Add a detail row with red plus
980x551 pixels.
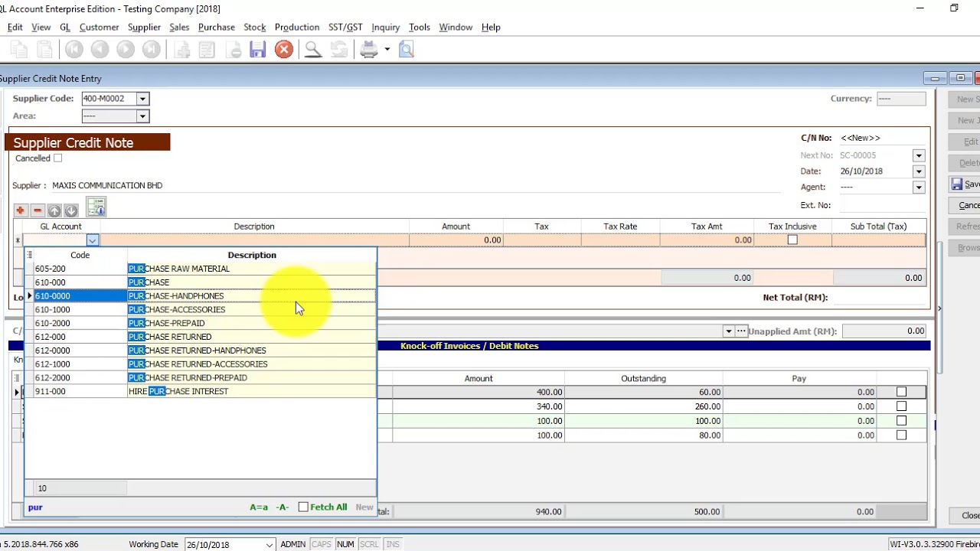pos(20,210)
